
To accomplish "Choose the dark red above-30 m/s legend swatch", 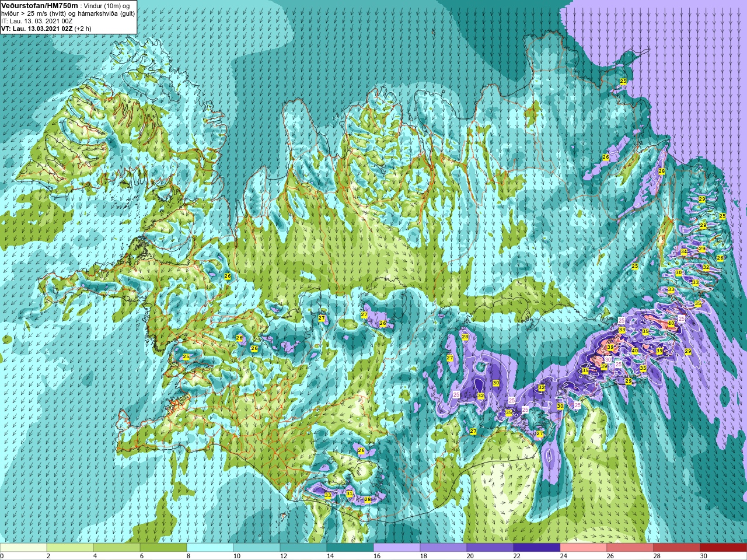I will point(724,548).
